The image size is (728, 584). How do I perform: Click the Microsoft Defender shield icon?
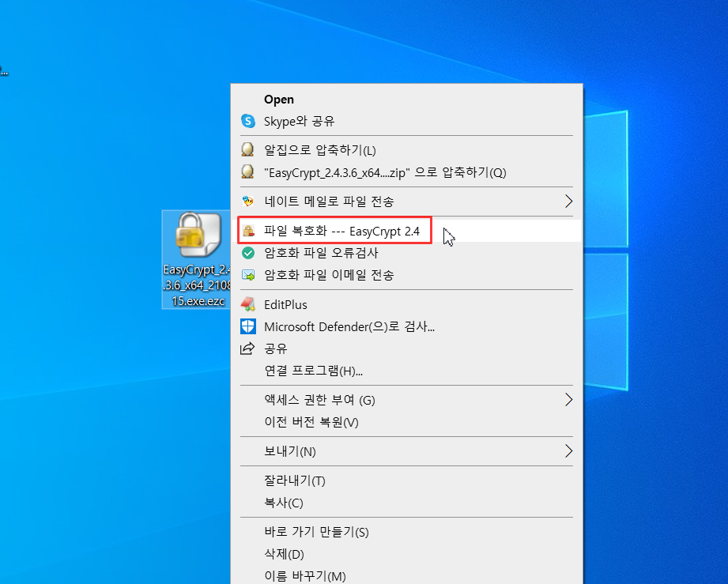[248, 326]
